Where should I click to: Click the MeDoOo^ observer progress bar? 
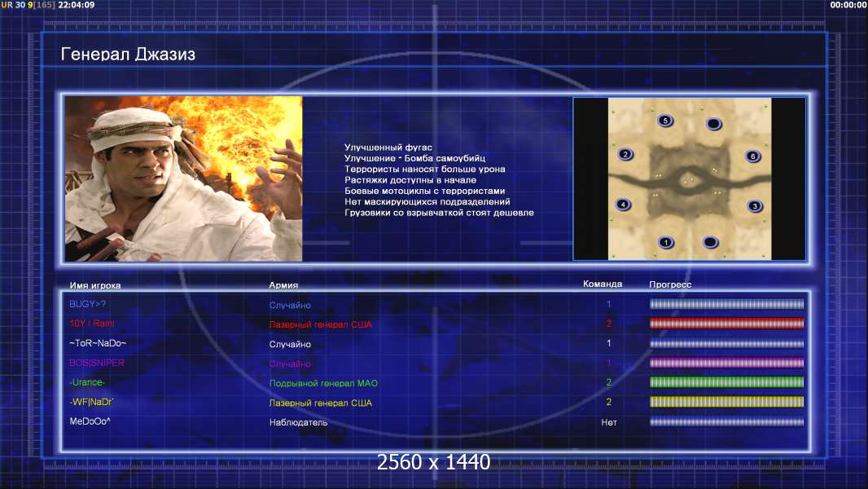(726, 422)
